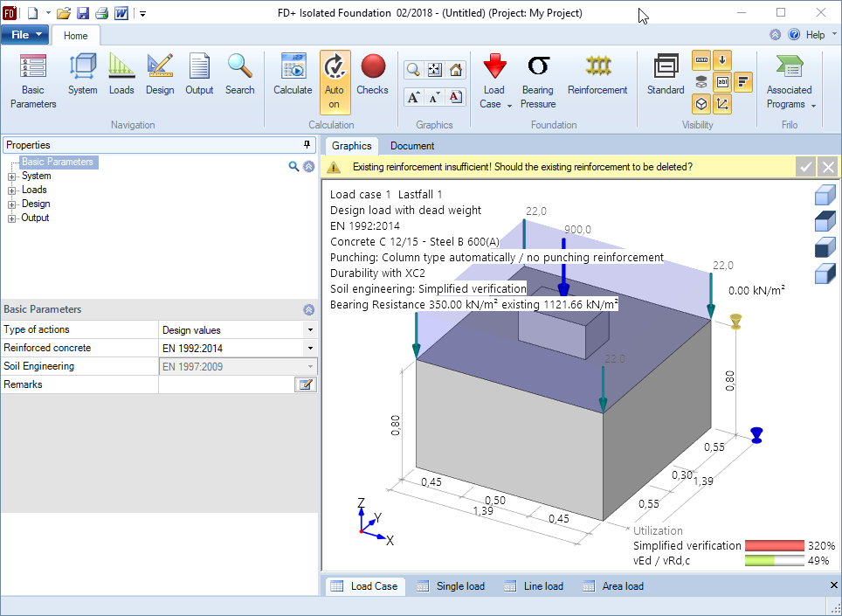Click the zoom-to-fit icon in Graphics group

(x=434, y=70)
